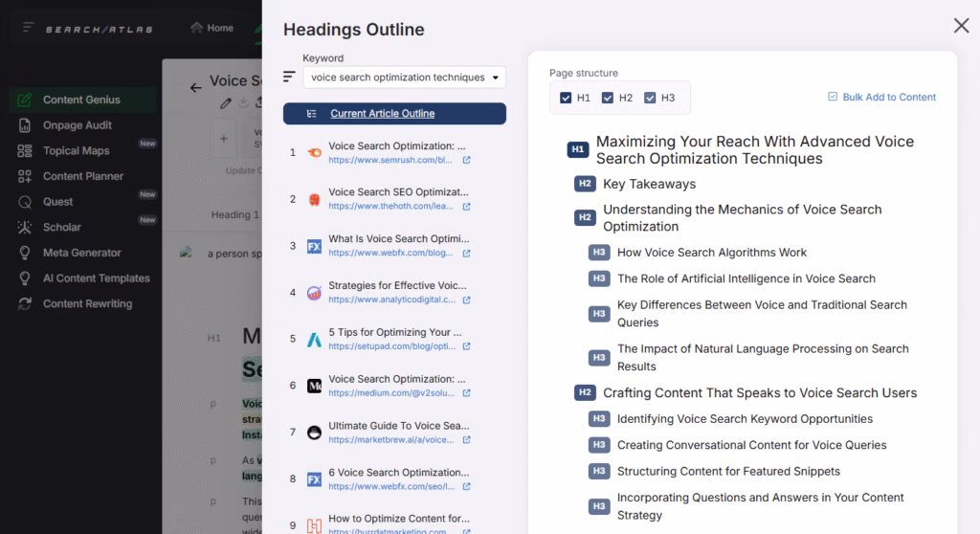The height and width of the screenshot is (534, 980).
Task: Click the Content Genius sidebar icon
Action: pyautogui.click(x=25, y=100)
